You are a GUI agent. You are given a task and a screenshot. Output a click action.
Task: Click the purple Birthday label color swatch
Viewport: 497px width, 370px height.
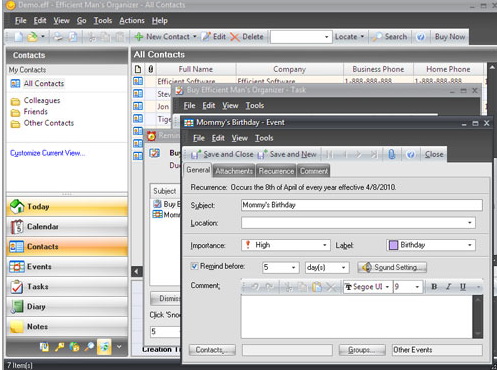(x=394, y=245)
